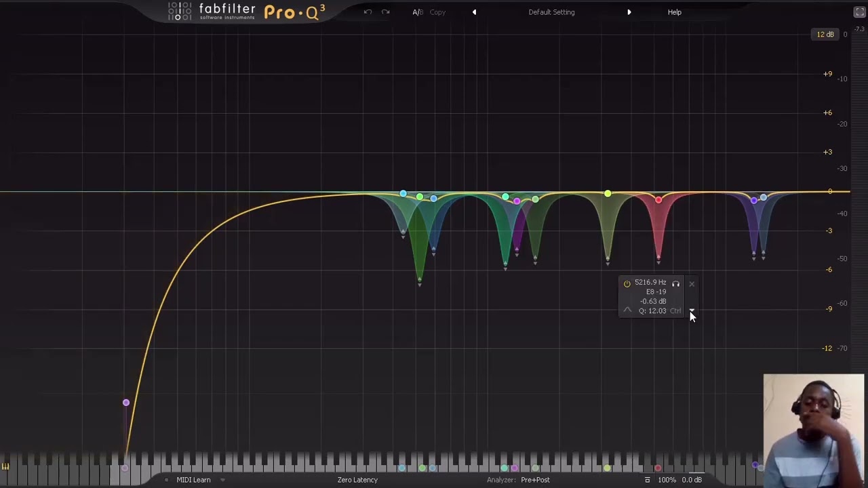The width and height of the screenshot is (868, 488).
Task: Open the 12 dB display range menu
Action: pos(825,35)
